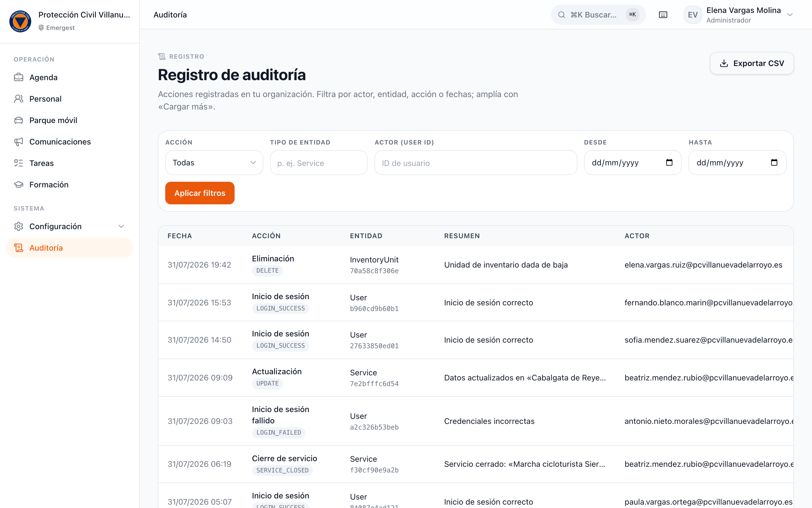Open Parque móvil section

pos(69,120)
